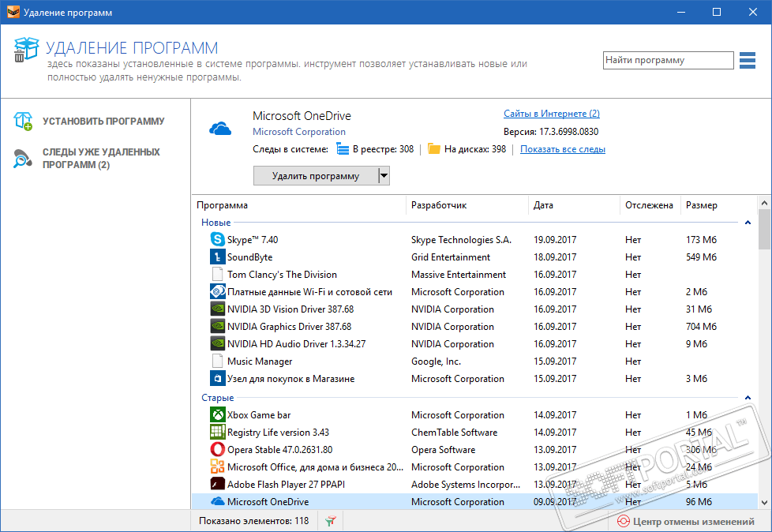The width and height of the screenshot is (772, 532).
Task: Minimize the Удаление программ window
Action: pyautogui.click(x=681, y=13)
